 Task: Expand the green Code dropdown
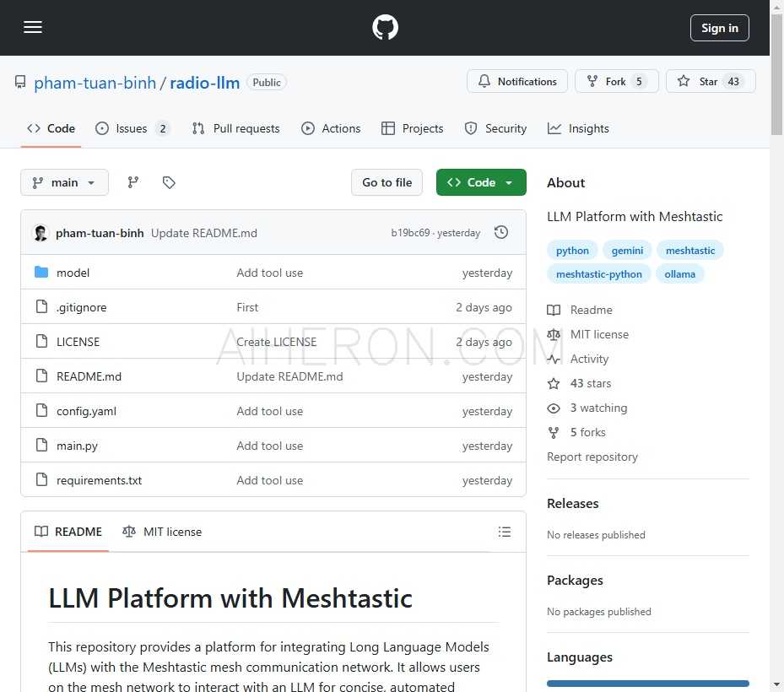[481, 182]
